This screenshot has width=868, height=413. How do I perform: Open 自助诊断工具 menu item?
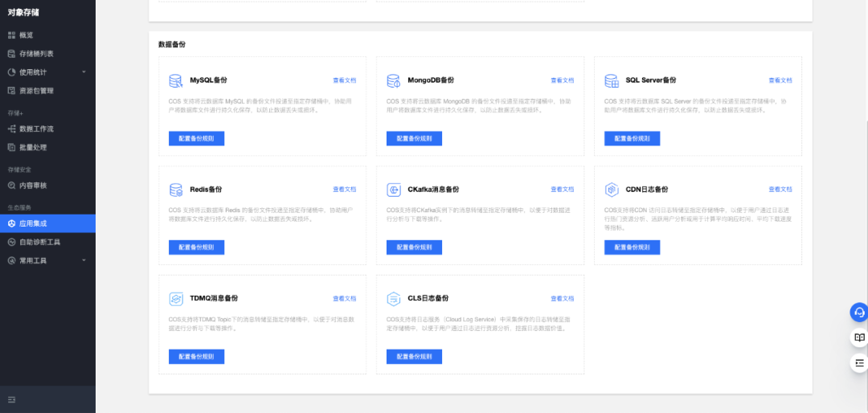[x=47, y=242]
